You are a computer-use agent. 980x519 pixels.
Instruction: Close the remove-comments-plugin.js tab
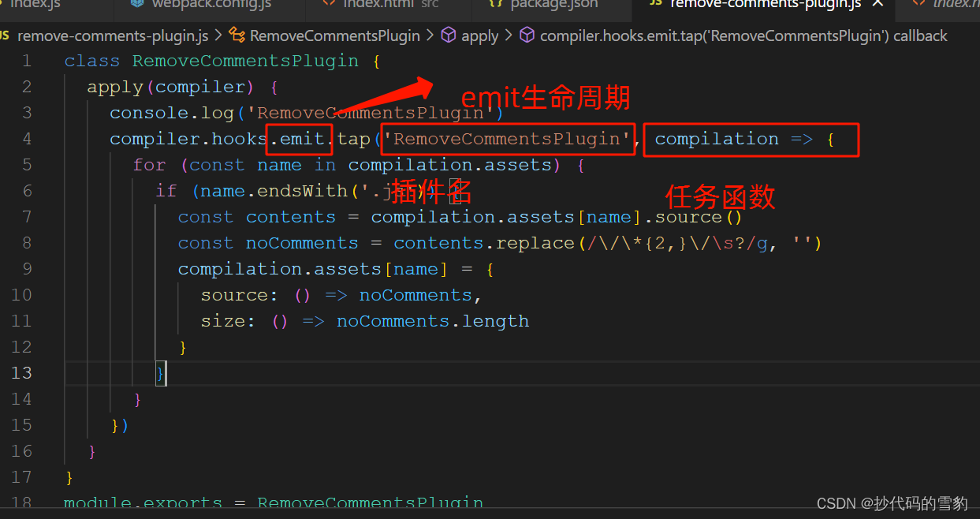[878, 5]
